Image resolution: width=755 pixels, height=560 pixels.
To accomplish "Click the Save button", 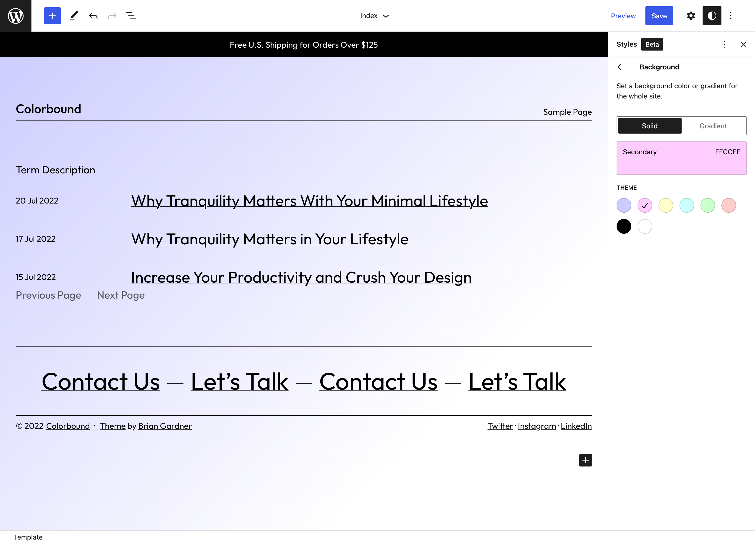I will (659, 16).
